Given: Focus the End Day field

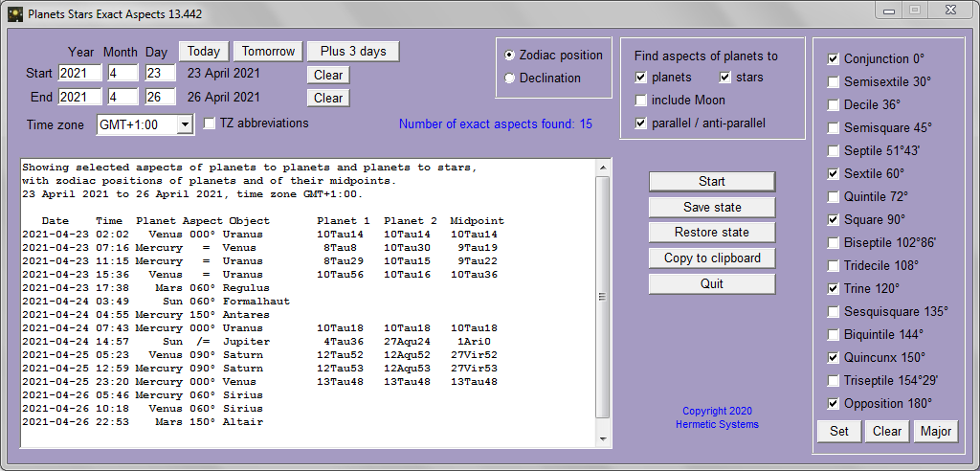Looking at the screenshot, I should pos(161,97).
